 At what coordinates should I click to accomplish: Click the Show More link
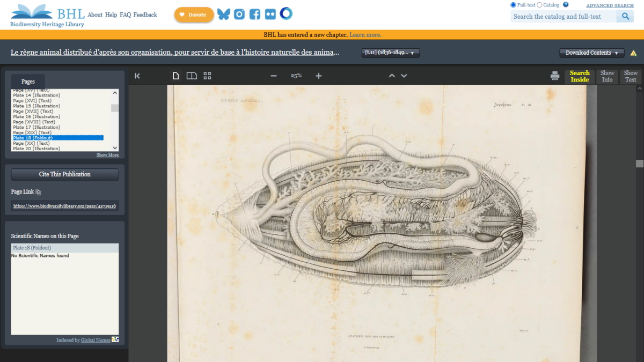[107, 155]
